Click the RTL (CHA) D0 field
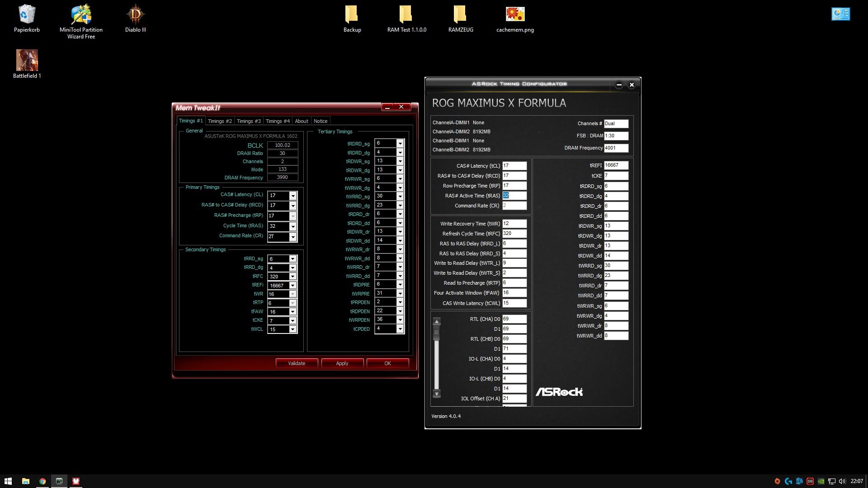The height and width of the screenshot is (488, 868). pyautogui.click(x=514, y=319)
